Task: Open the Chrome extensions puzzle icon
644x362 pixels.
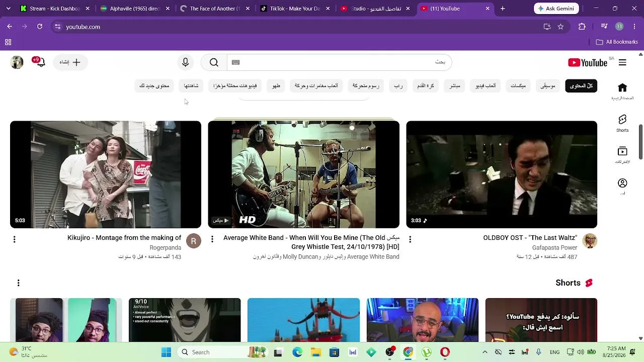Action: point(582,27)
